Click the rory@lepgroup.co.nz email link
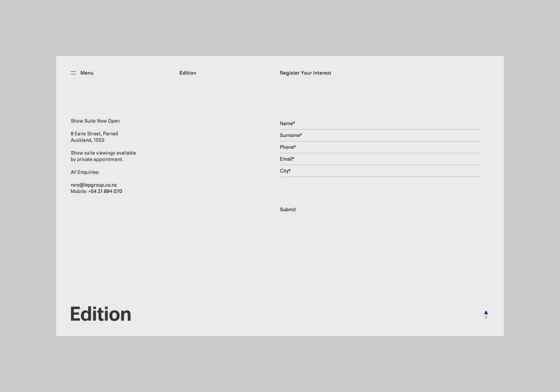Image resolution: width=560 pixels, height=392 pixels. coord(94,185)
